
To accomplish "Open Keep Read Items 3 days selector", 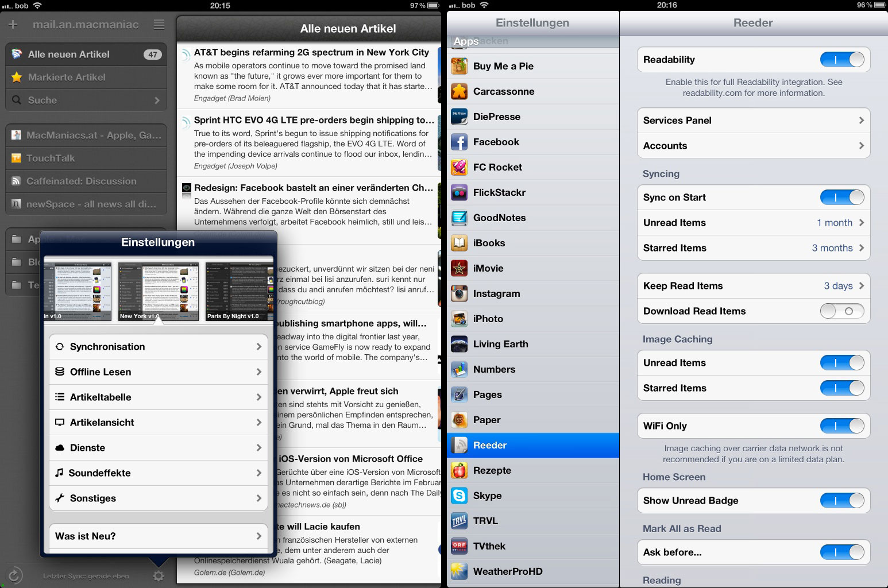I will pos(754,286).
